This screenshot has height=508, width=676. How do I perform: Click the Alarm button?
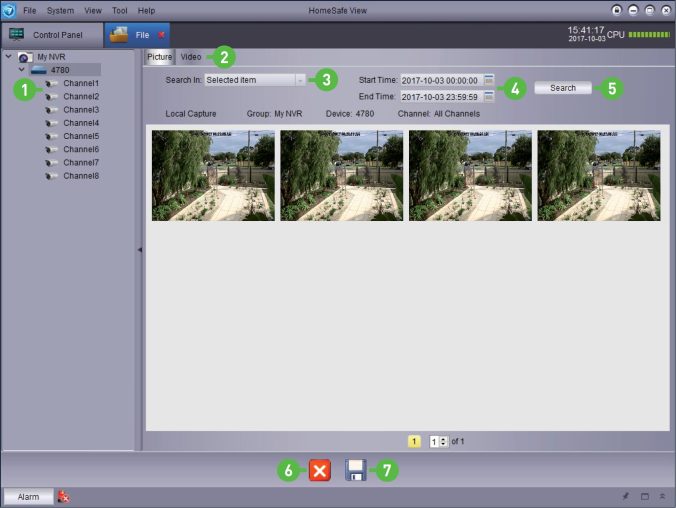[28, 497]
